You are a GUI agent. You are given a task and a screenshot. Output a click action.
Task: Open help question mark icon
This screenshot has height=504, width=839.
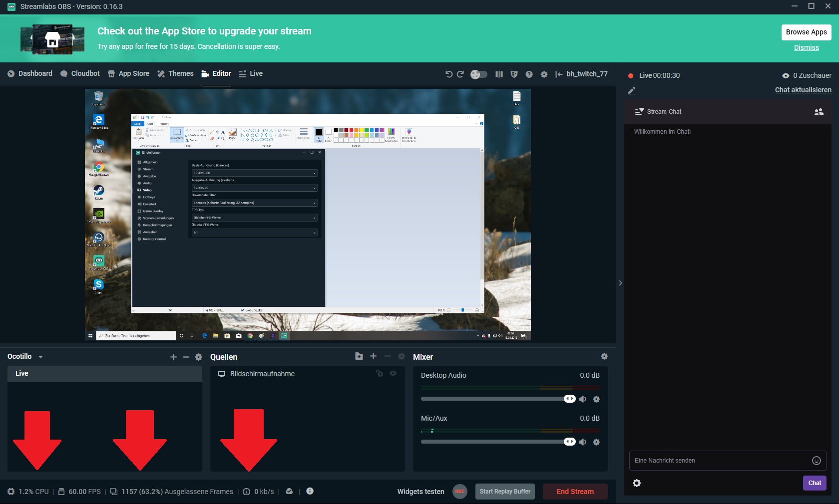[529, 74]
